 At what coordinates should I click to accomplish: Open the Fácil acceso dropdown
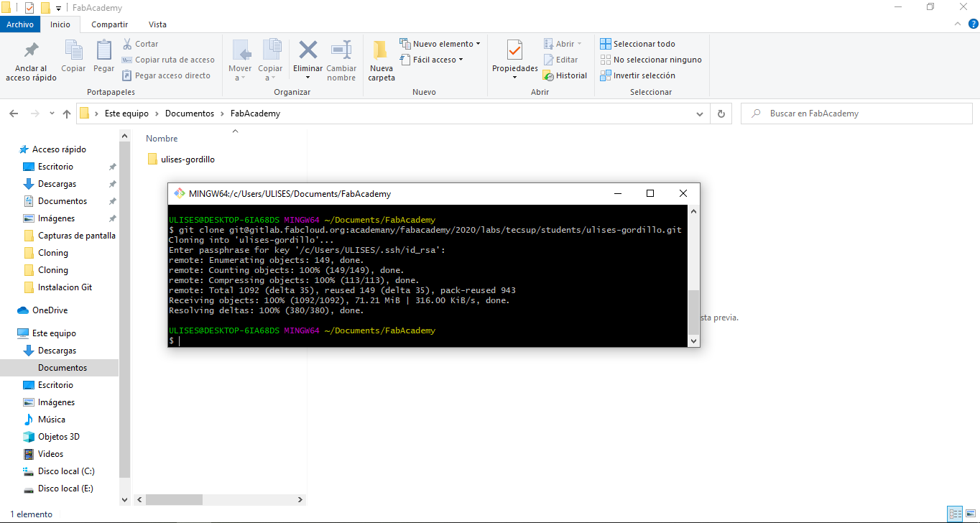click(x=432, y=60)
